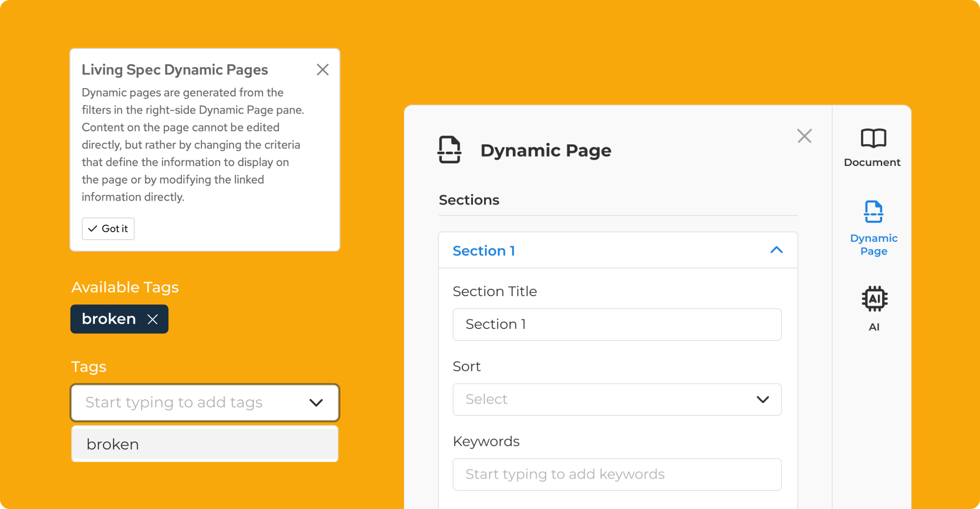
Task: Click the Sections heading
Action: pyautogui.click(x=469, y=200)
